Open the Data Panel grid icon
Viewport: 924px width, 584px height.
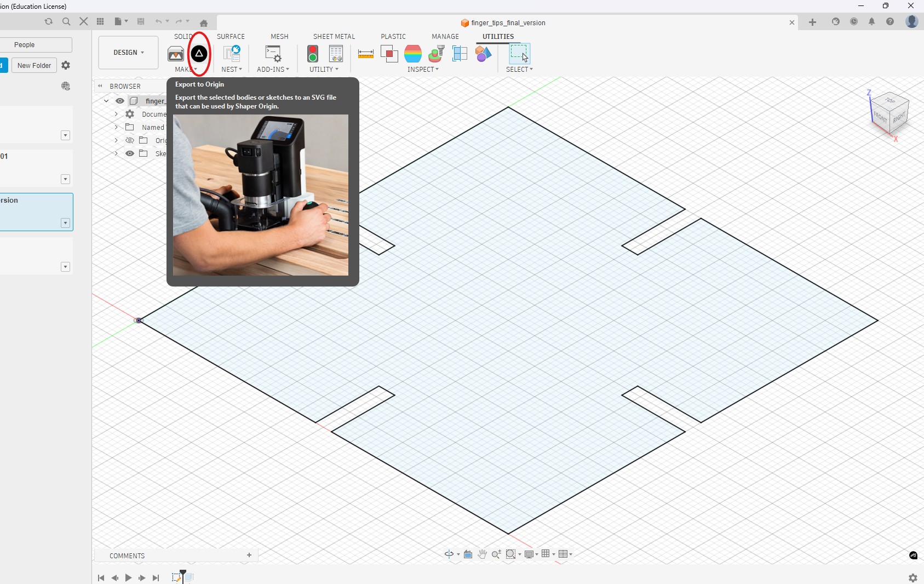click(x=100, y=21)
